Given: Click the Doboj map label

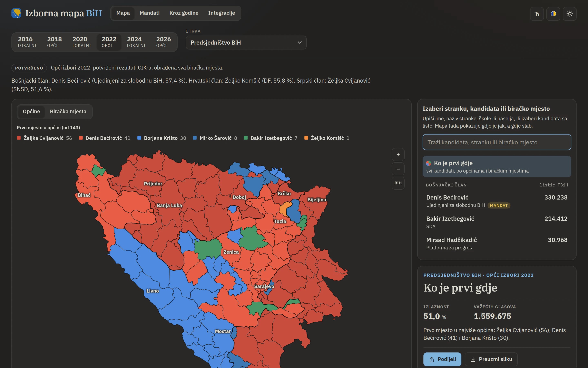Looking at the screenshot, I should [x=239, y=197].
